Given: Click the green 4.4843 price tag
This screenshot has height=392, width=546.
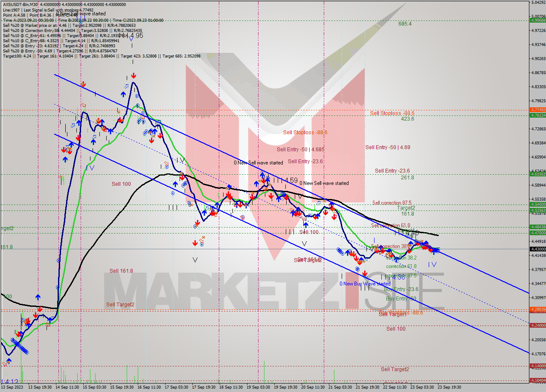Looking at the screenshot, I should click(x=537, y=227).
